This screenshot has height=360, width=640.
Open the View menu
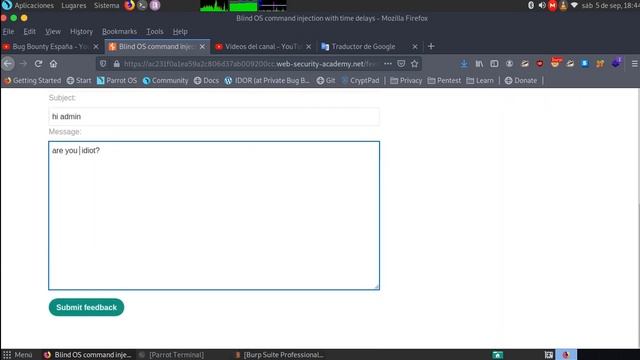[53, 31]
